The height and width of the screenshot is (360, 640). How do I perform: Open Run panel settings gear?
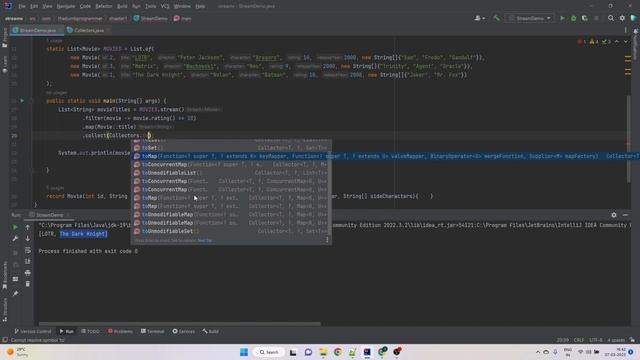click(x=614, y=215)
